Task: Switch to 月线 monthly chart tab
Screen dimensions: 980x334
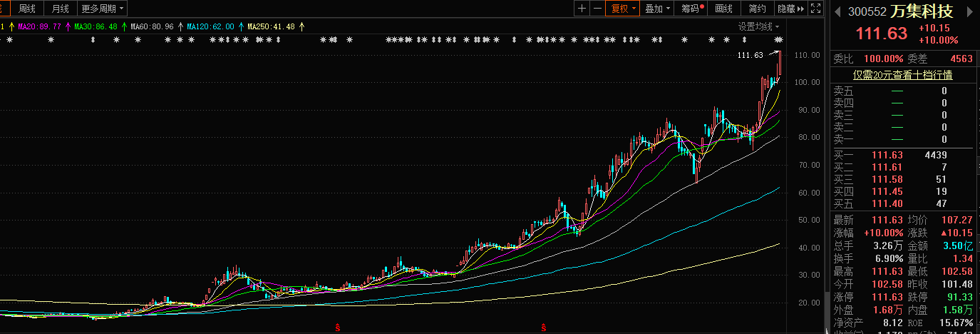Action: (x=61, y=9)
